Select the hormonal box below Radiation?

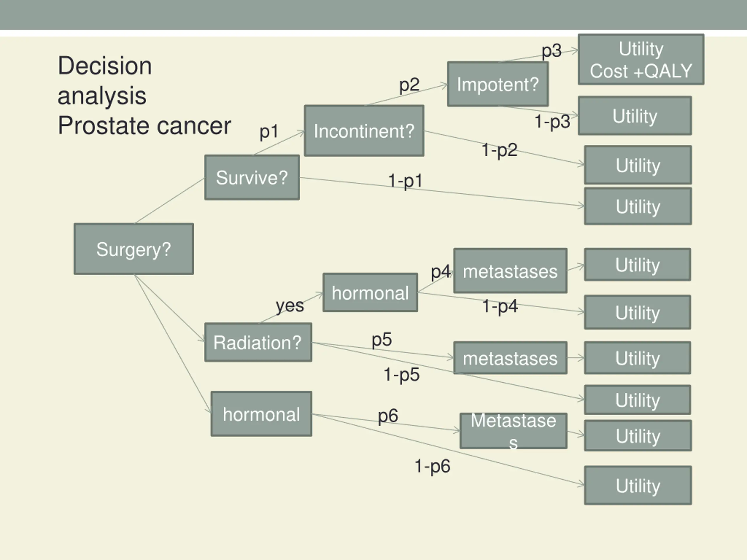[261, 414]
